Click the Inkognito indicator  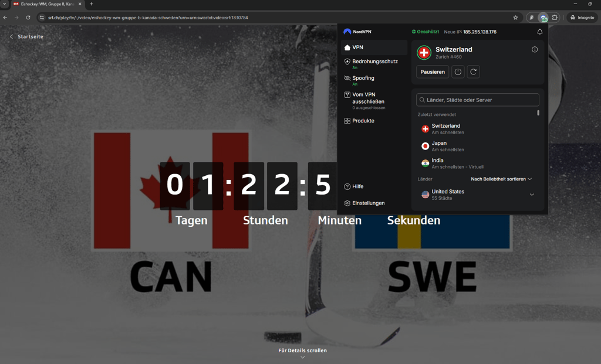coord(582,18)
